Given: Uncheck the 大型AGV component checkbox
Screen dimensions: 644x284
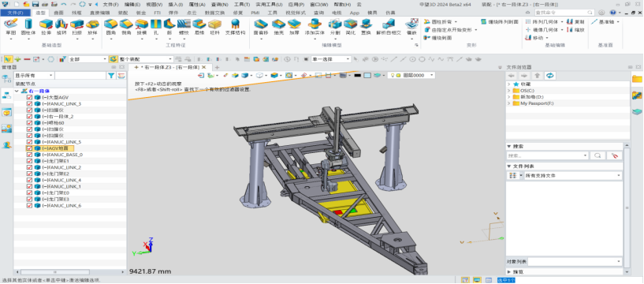Looking at the screenshot, I should click(x=29, y=97).
